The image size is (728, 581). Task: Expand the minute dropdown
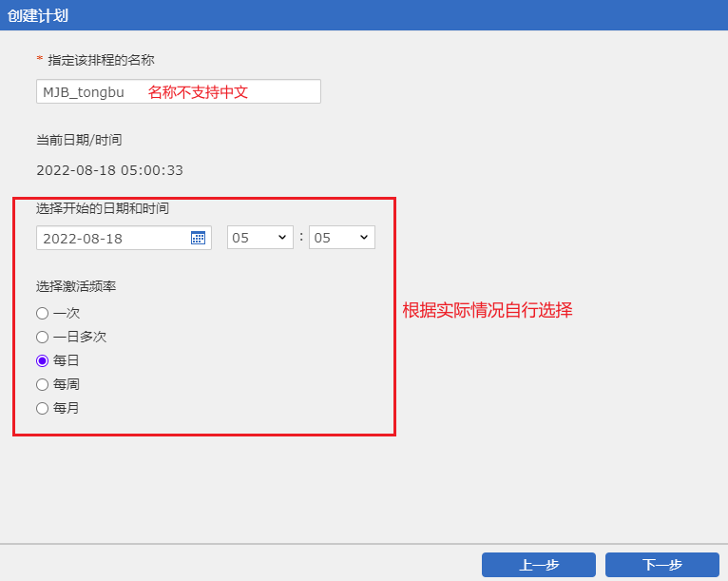(x=341, y=238)
